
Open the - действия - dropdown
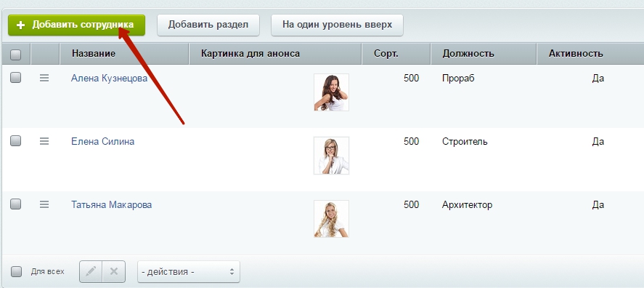click(x=189, y=271)
